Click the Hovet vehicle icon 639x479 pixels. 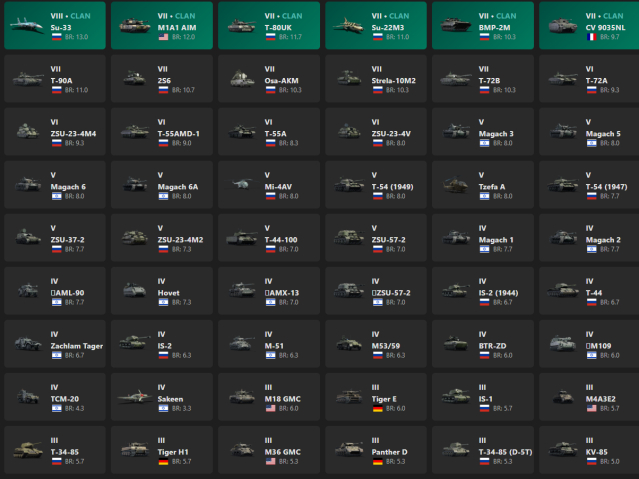(x=133, y=290)
